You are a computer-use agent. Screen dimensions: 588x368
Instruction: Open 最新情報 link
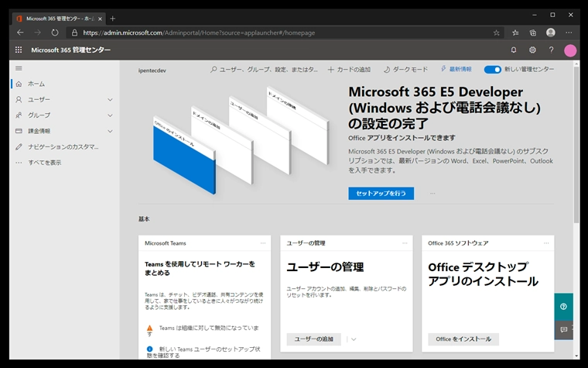(x=456, y=69)
